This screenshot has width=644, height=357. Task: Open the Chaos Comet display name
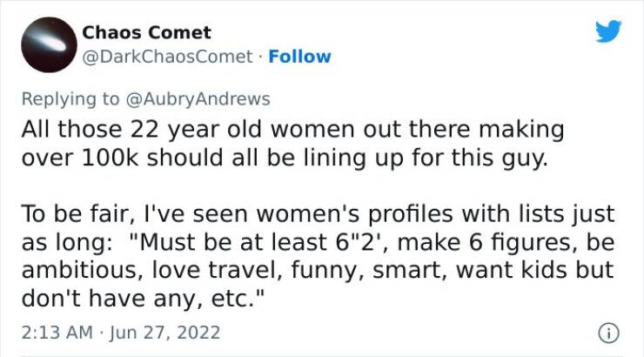pyautogui.click(x=146, y=33)
